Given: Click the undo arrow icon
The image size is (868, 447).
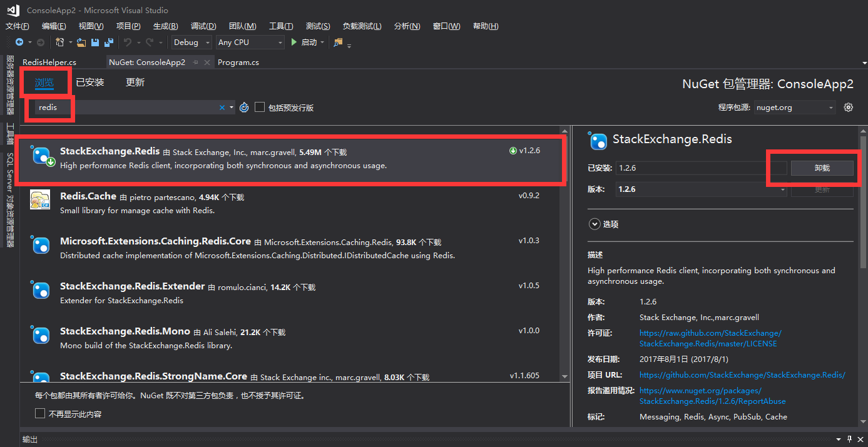Looking at the screenshot, I should tap(127, 43).
